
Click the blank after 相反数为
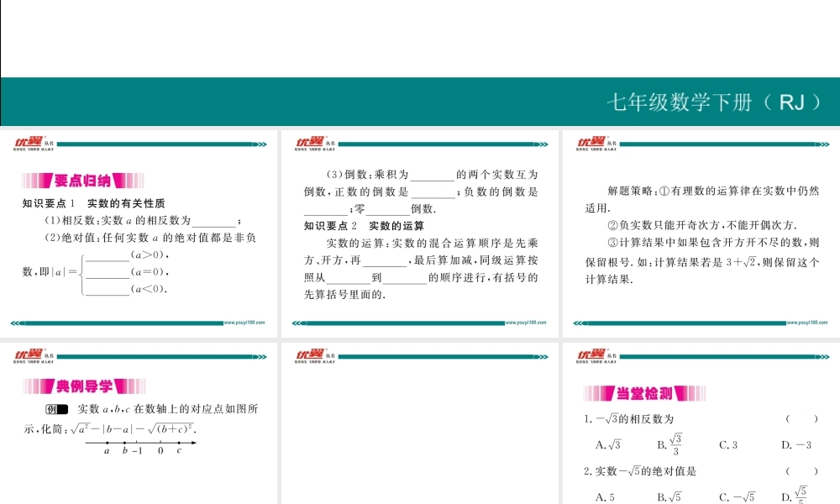click(x=214, y=221)
